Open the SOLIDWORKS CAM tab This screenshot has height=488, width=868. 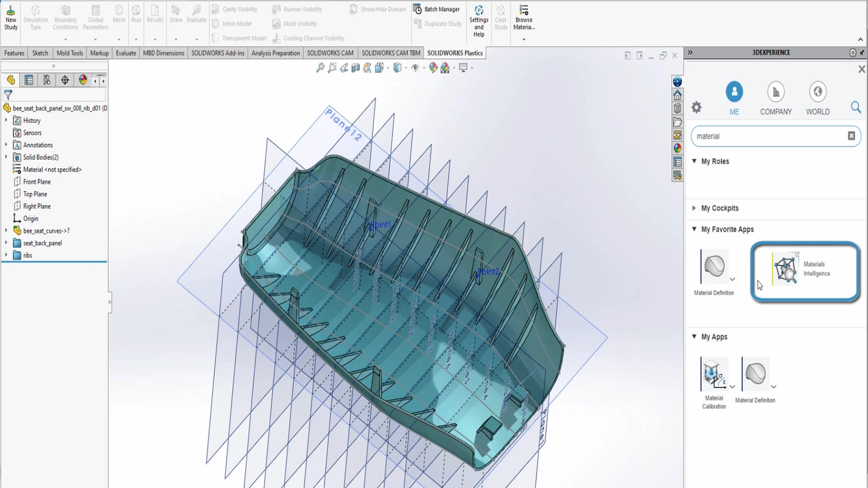[x=330, y=53]
